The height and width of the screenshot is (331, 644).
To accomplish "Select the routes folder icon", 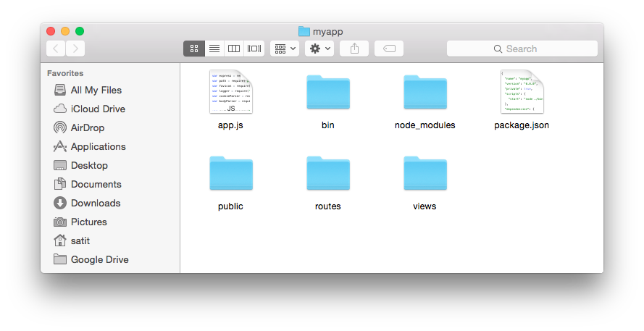I will pos(328,173).
